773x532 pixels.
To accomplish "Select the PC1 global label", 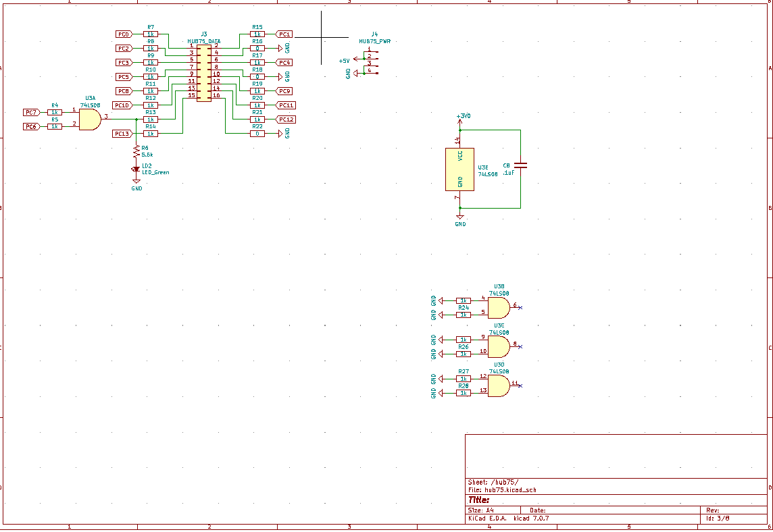I will [x=284, y=34].
